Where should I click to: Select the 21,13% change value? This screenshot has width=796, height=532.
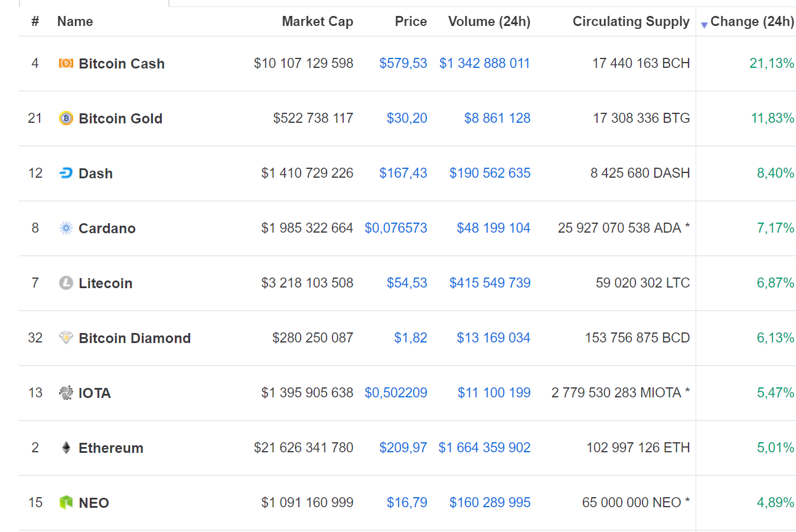[772, 63]
